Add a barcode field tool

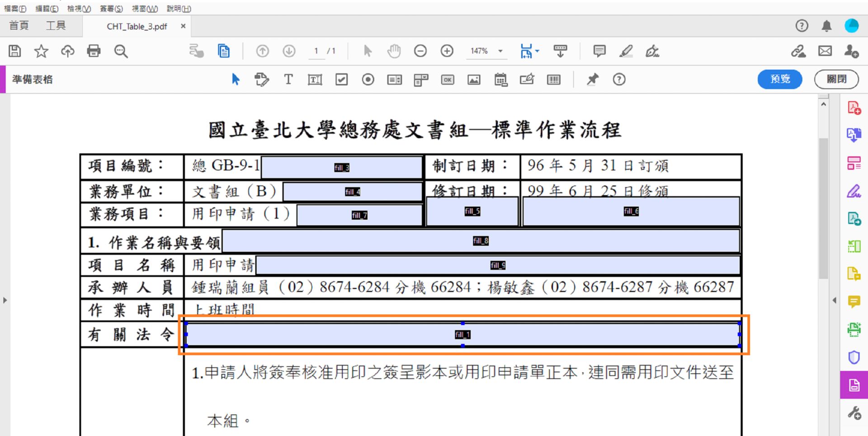(553, 80)
